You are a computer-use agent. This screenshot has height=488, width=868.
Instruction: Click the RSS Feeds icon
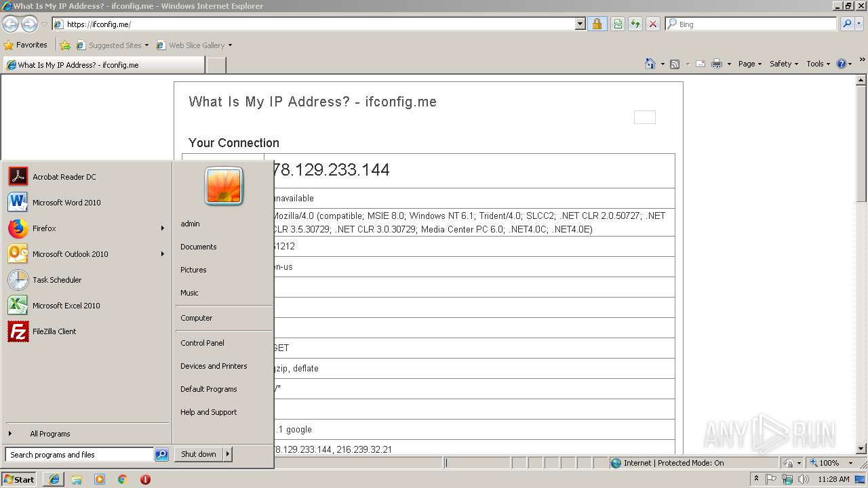point(675,64)
